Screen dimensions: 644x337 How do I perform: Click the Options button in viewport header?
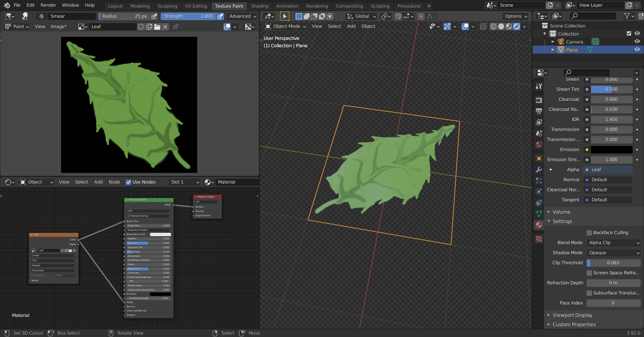pyautogui.click(x=516, y=16)
